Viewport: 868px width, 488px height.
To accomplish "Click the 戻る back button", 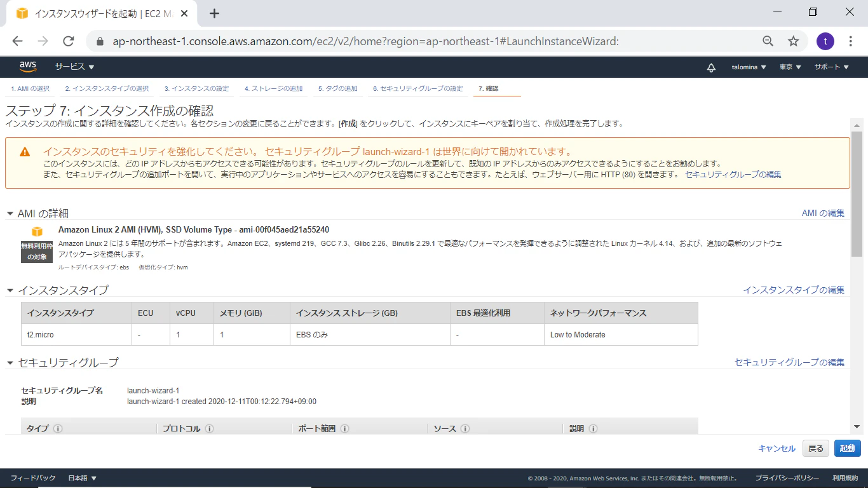I will pos(816,449).
